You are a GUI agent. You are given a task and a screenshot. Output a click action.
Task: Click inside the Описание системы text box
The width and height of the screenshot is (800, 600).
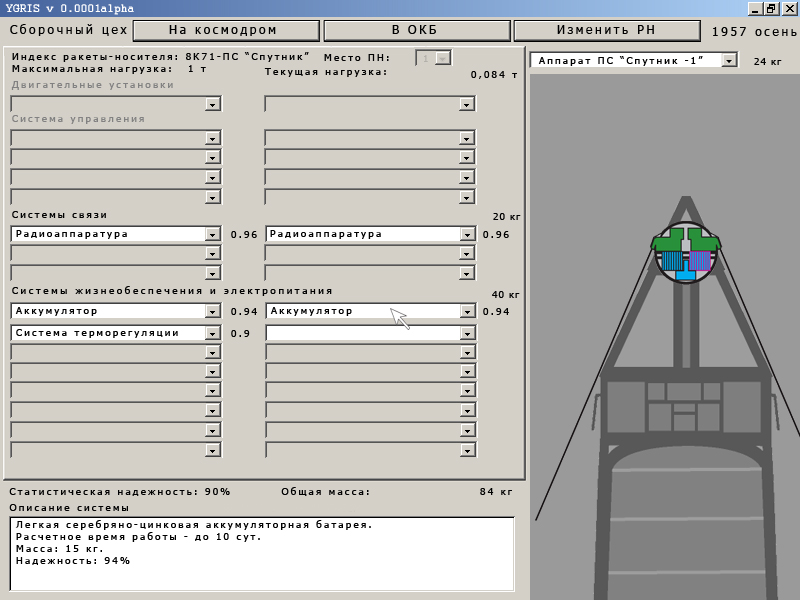(x=264, y=553)
